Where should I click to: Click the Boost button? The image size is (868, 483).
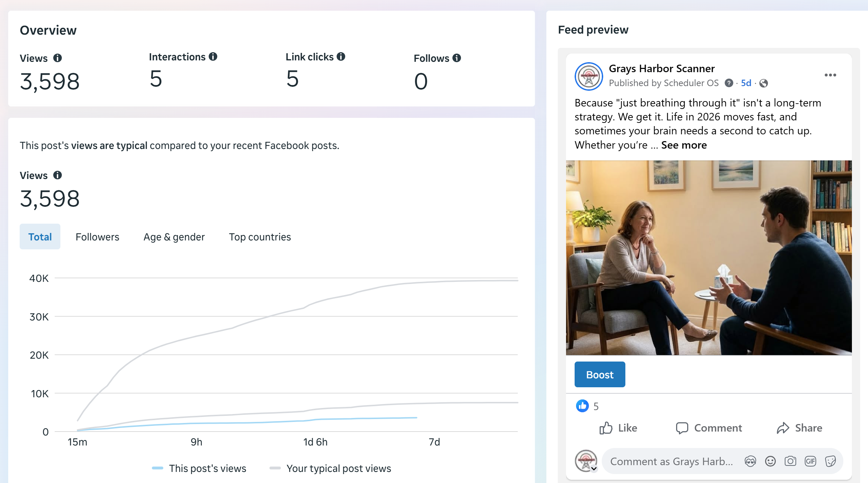600,374
